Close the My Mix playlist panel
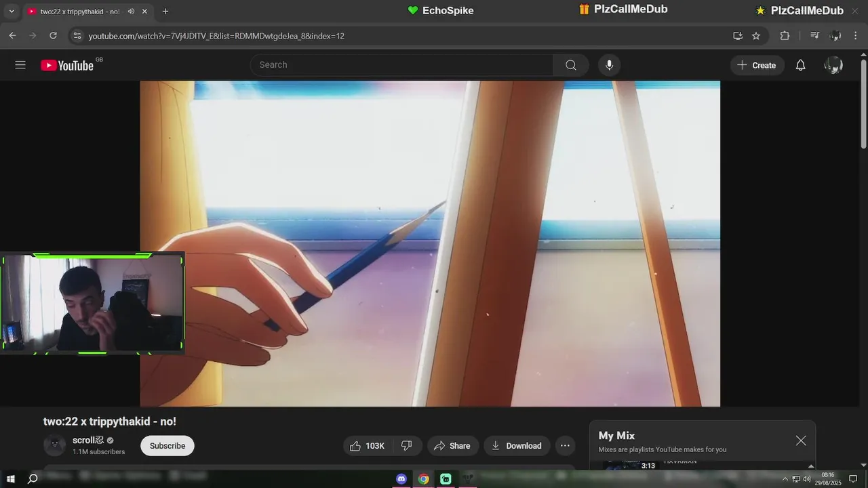Image resolution: width=868 pixels, height=488 pixels. 801,441
